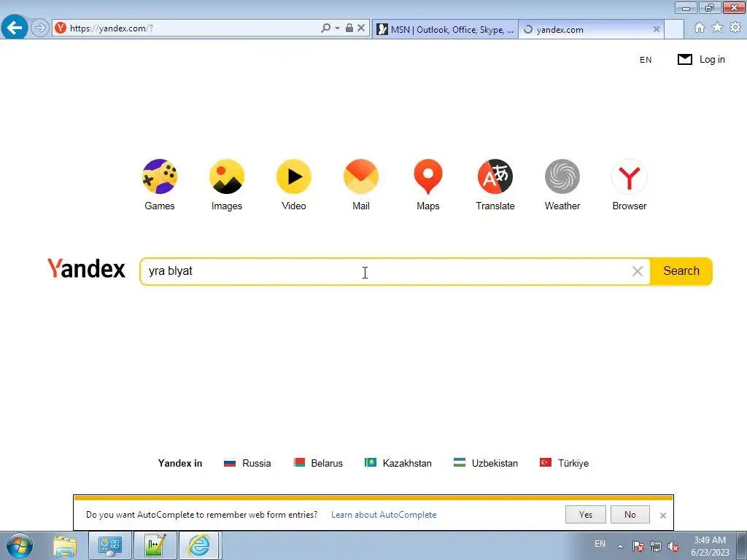
Task: Click the taskbar clock and date
Action: 710,546
